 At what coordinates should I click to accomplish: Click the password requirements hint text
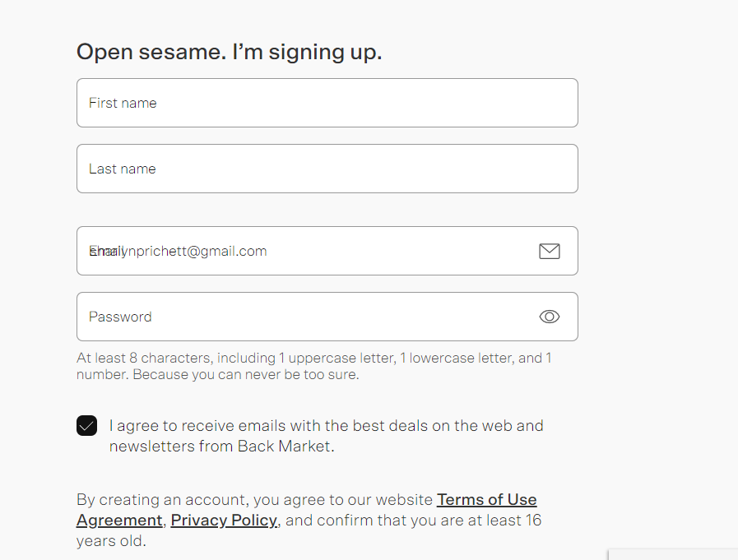coord(314,366)
